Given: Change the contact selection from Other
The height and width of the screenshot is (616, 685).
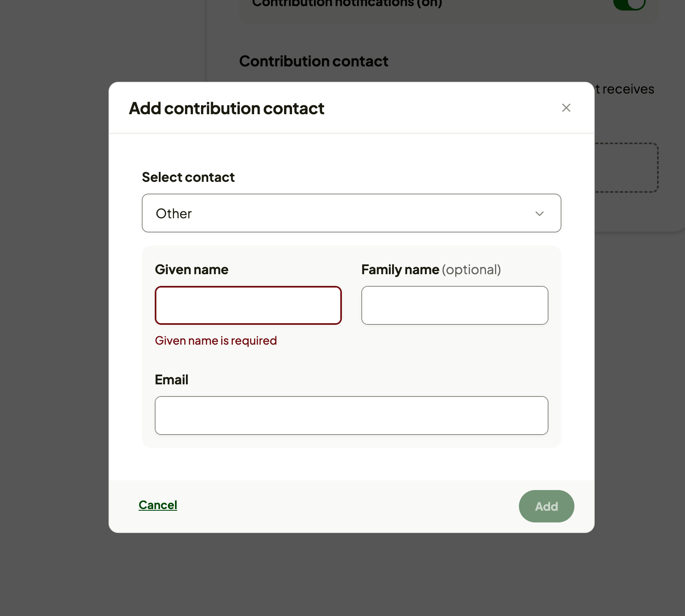Looking at the screenshot, I should [x=351, y=213].
